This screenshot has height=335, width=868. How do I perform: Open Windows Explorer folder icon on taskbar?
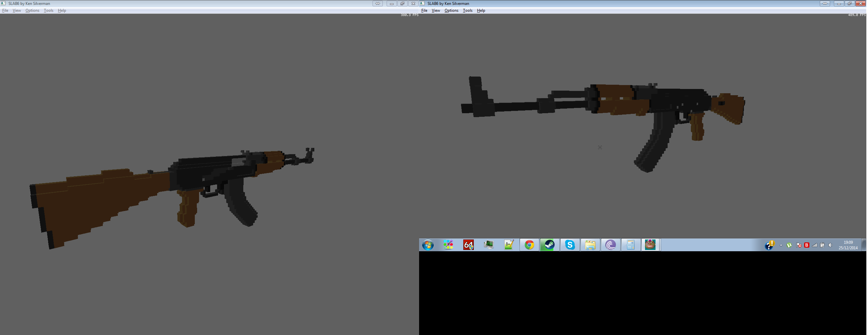pos(590,245)
